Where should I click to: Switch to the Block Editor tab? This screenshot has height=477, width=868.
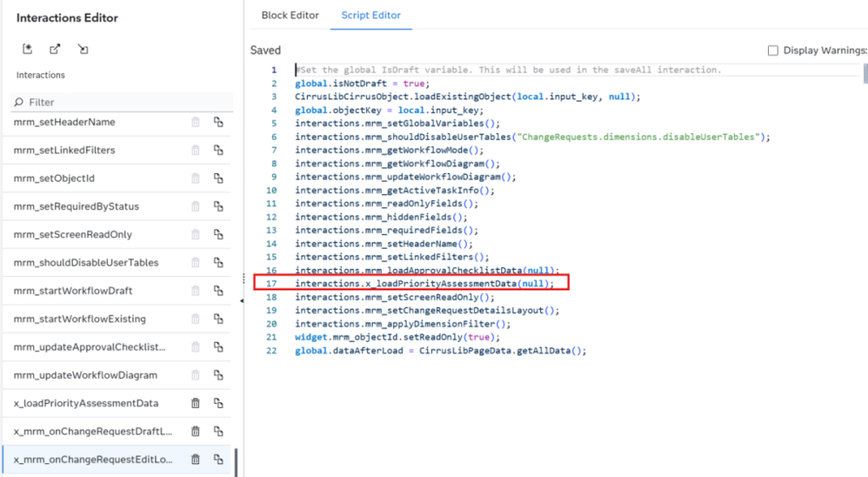pos(290,16)
